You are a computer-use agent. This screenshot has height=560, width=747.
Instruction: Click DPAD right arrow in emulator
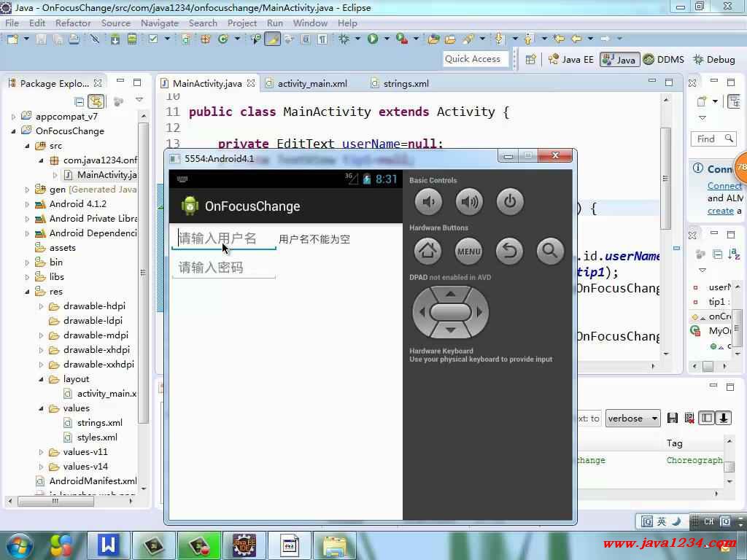(480, 312)
